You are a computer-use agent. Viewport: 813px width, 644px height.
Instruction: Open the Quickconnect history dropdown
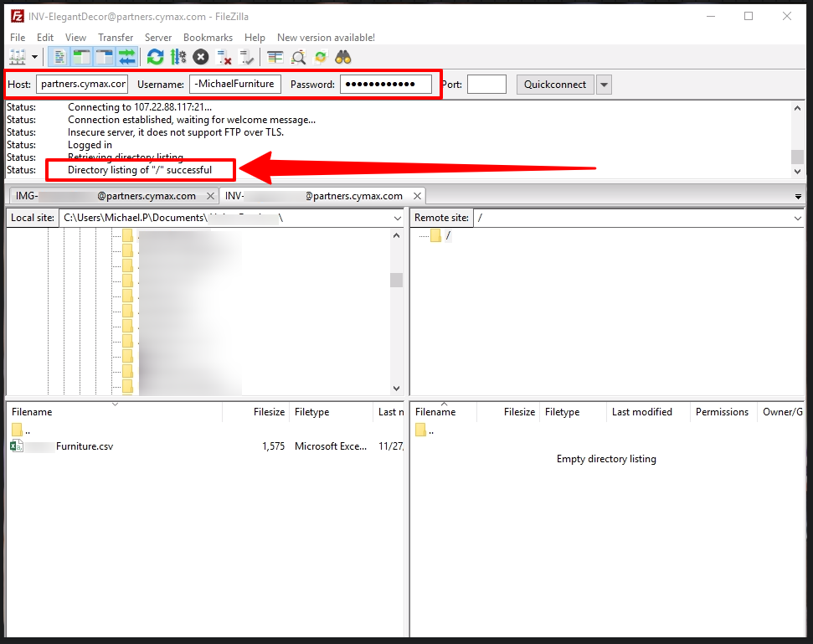pos(604,85)
